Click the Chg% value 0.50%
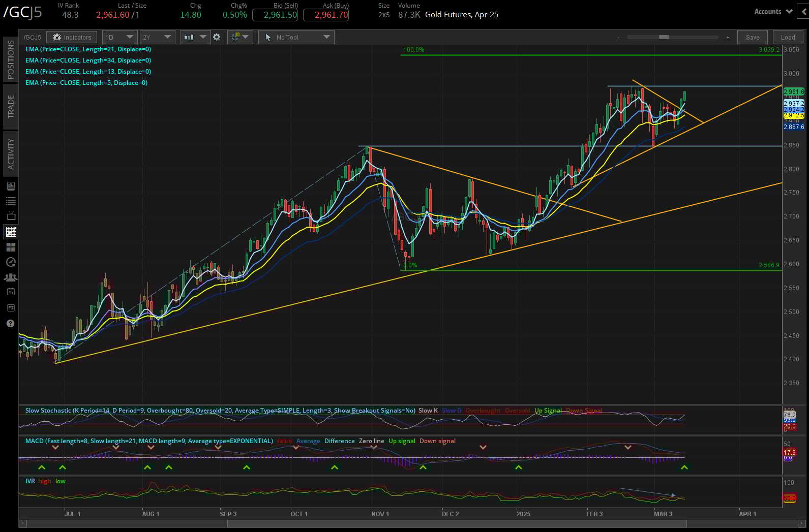Image resolution: width=809 pixels, height=532 pixels. 235,15
